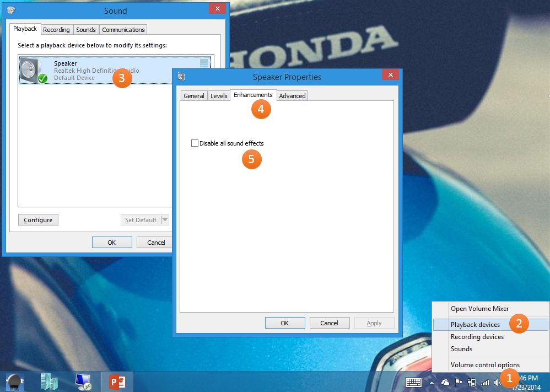This screenshot has width=550, height=392.
Task: Close the Speaker Properties dialog
Action: click(x=390, y=75)
